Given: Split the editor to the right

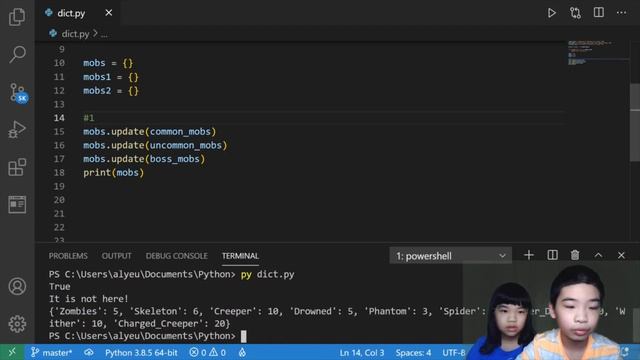Looking at the screenshot, I should point(599,13).
